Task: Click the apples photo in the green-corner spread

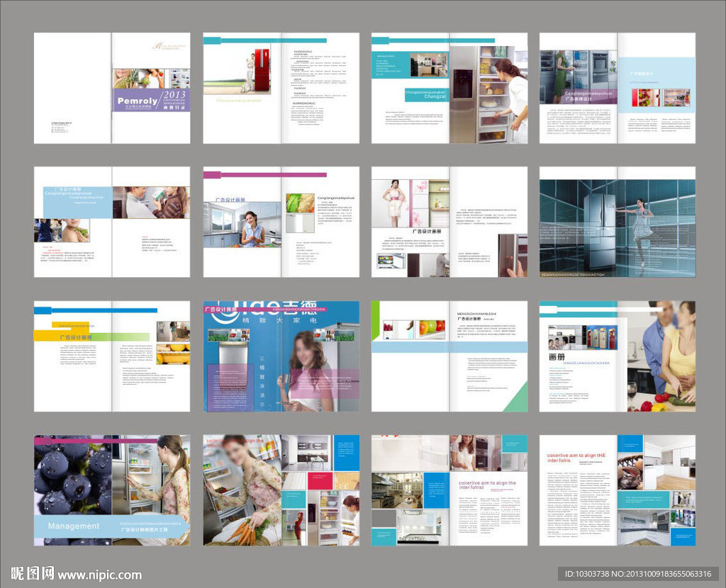Action: [x=430, y=329]
